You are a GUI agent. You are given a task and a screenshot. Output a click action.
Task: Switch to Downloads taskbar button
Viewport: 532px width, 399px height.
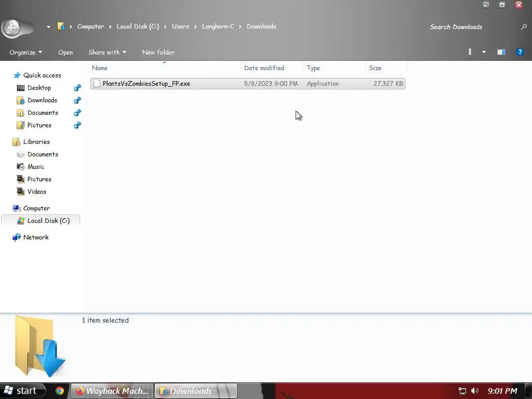196,391
